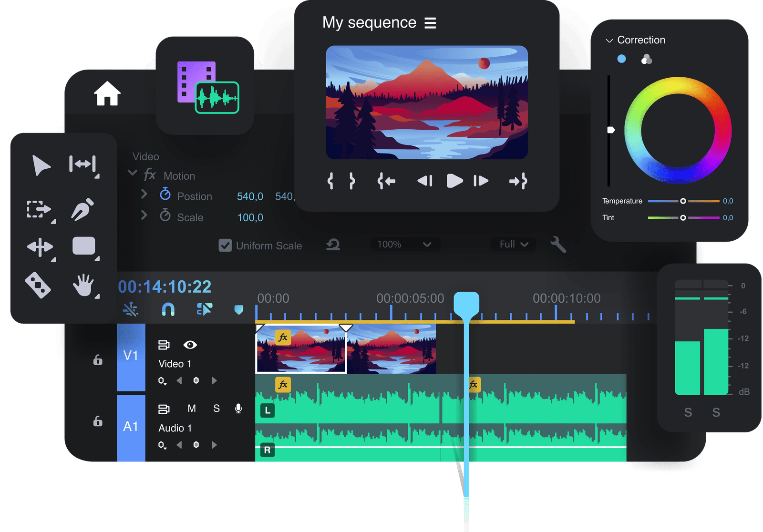Enable the magnet snap icon in timeline
This screenshot has height=532, width=763.
[x=168, y=309]
